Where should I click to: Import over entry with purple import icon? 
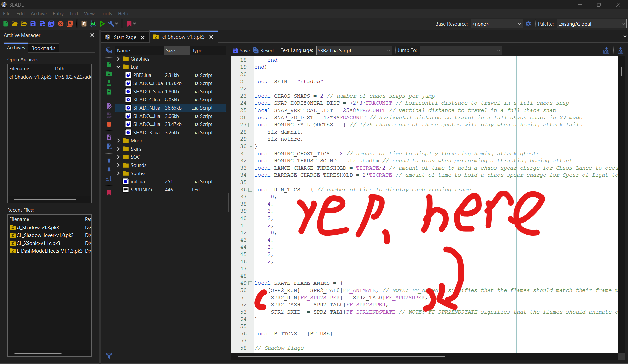click(x=109, y=137)
